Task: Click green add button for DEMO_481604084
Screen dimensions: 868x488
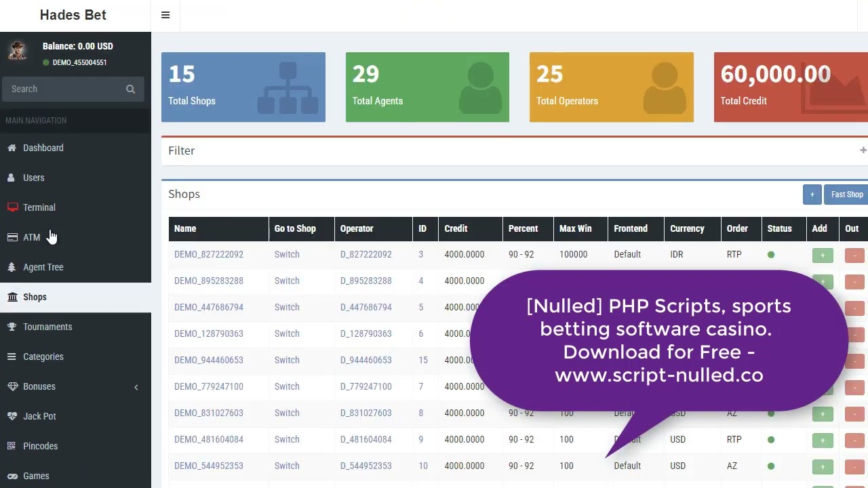Action: tap(823, 441)
